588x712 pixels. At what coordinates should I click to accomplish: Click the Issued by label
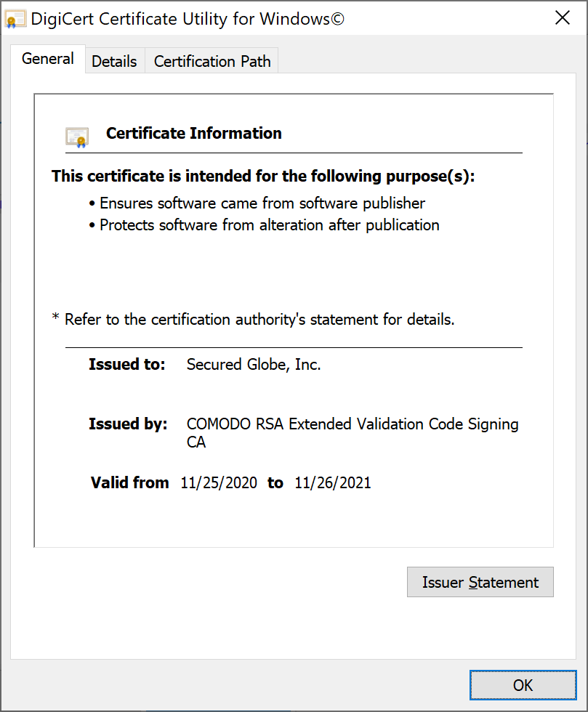click(x=128, y=424)
